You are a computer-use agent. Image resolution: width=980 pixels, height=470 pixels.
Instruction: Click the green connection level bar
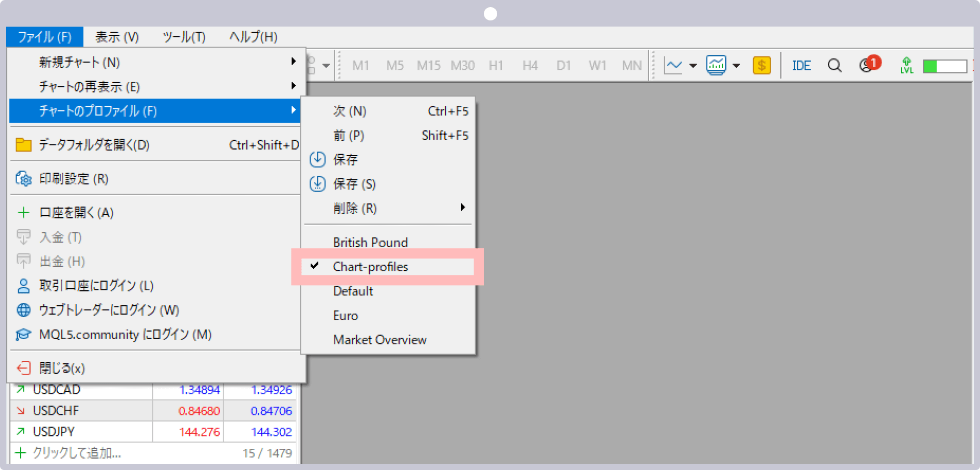[x=945, y=66]
